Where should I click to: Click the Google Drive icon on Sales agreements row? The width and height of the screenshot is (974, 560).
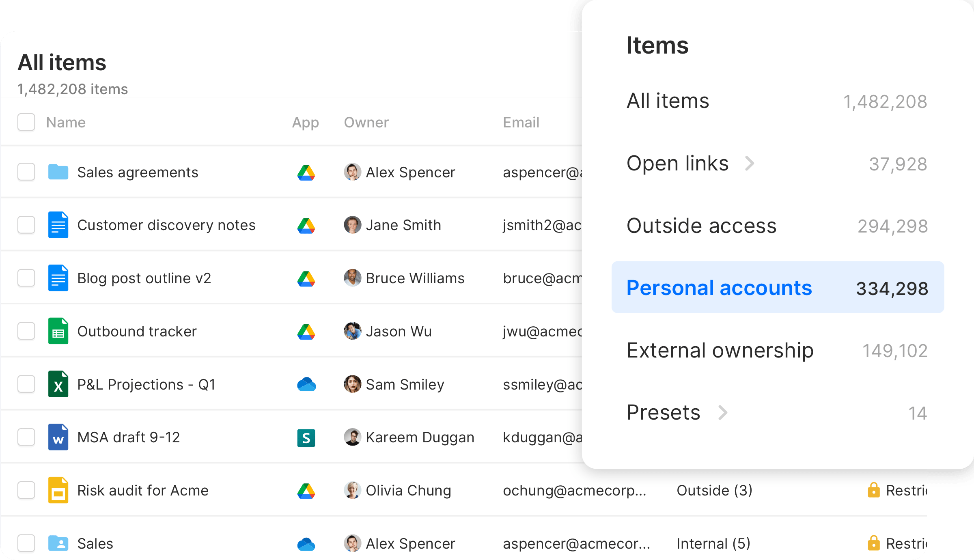[x=306, y=172]
